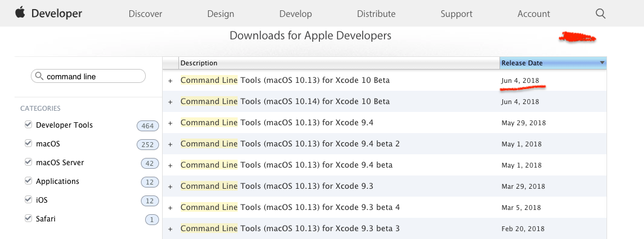
Task: Uncheck the macOS Server category checkbox
Action: pos(28,162)
